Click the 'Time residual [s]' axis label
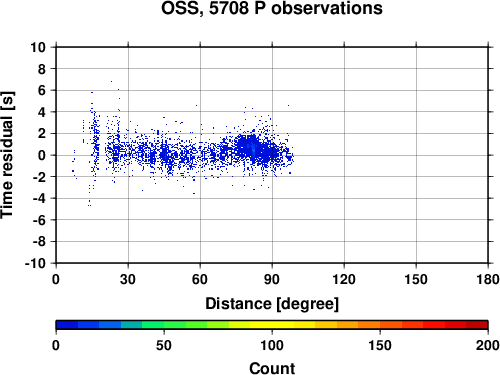Image resolution: width=500 pixels, height=375 pixels. click(x=7, y=155)
